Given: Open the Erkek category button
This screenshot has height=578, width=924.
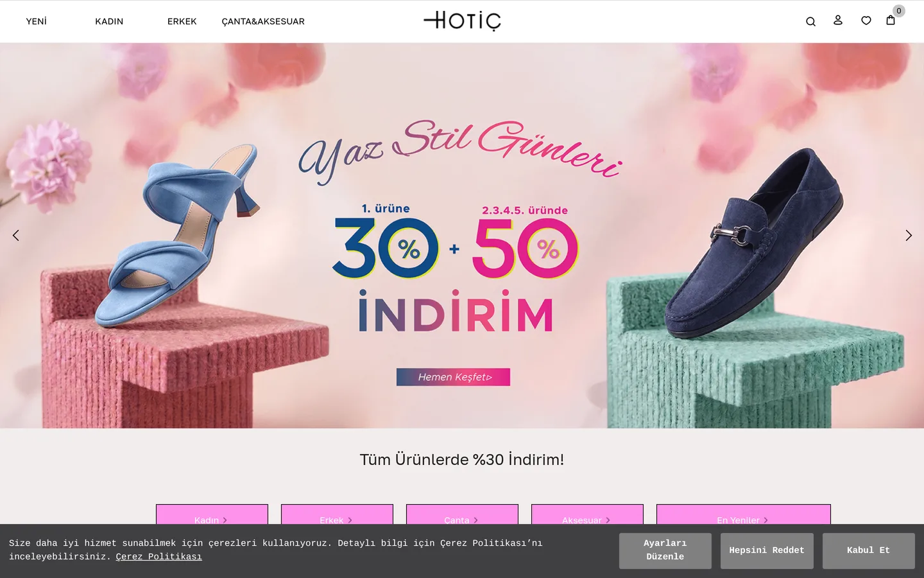Looking at the screenshot, I should (337, 514).
